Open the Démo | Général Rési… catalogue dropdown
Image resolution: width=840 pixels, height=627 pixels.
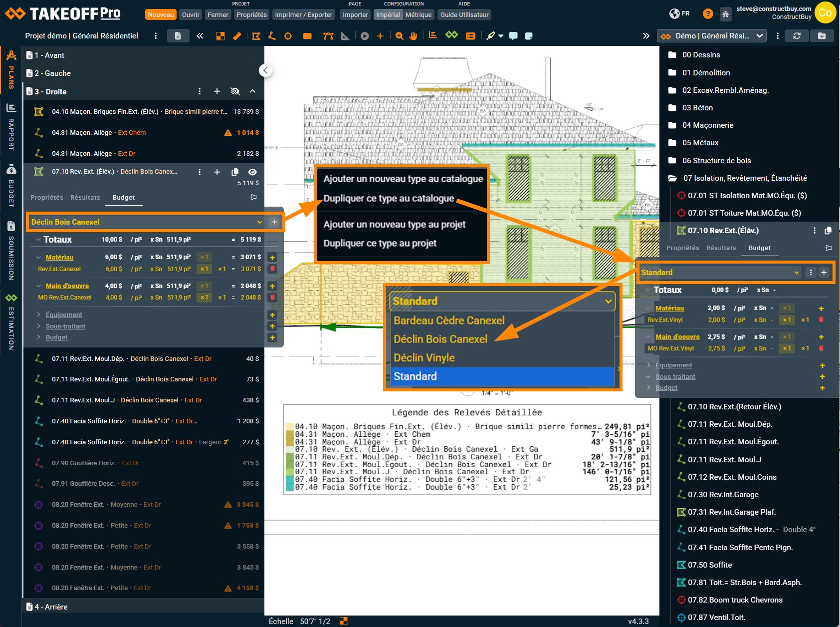711,36
